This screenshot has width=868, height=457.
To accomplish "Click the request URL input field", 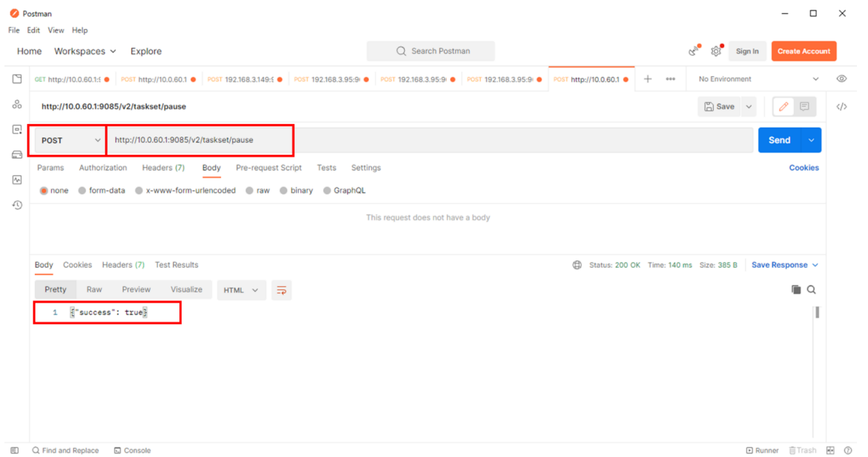I will [x=430, y=140].
